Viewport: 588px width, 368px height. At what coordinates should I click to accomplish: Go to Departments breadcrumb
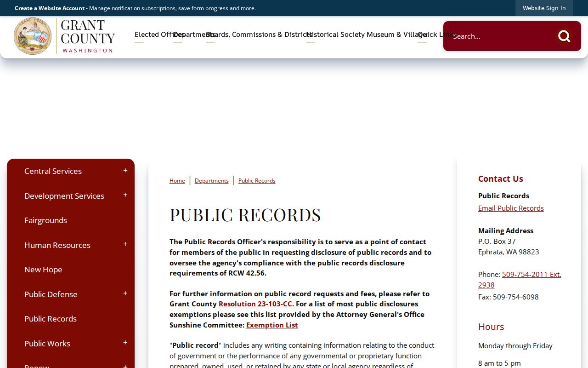(211, 181)
